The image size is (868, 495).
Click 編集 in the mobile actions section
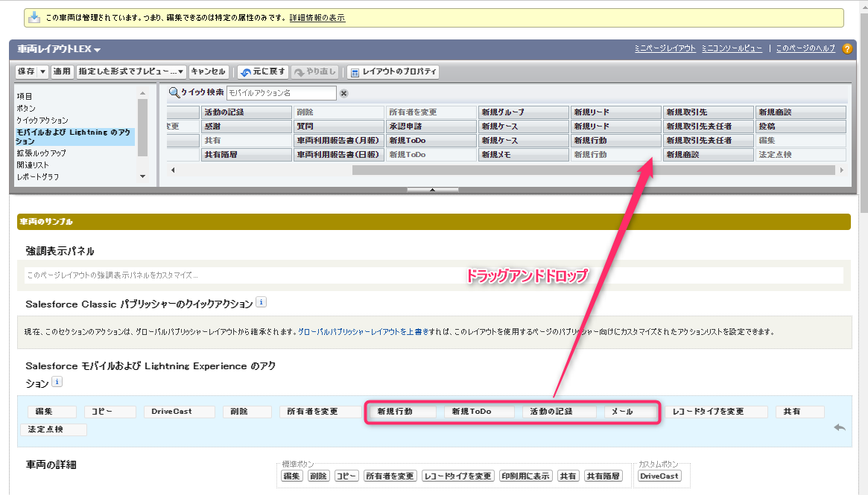coord(52,412)
